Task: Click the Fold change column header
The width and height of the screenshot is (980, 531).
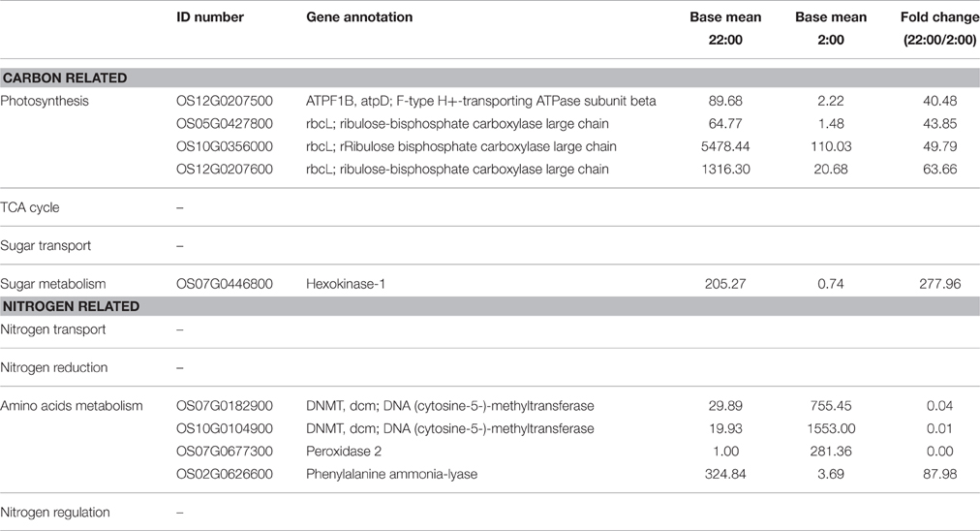Action: [939, 29]
